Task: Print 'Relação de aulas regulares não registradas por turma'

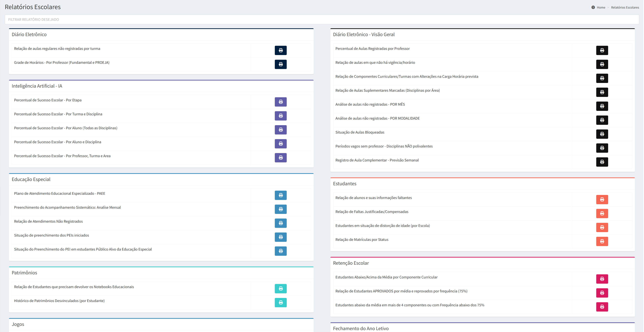Action: pos(281,50)
